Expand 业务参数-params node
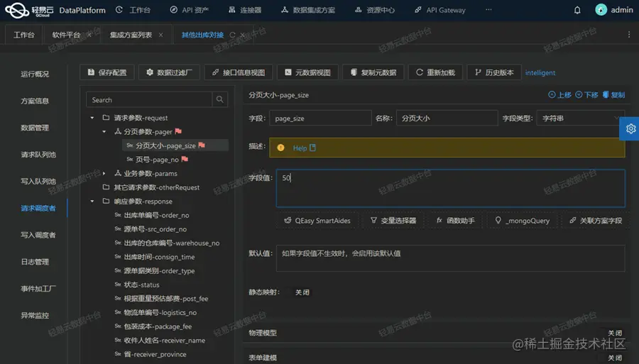The height and width of the screenshot is (364, 639). point(104,173)
